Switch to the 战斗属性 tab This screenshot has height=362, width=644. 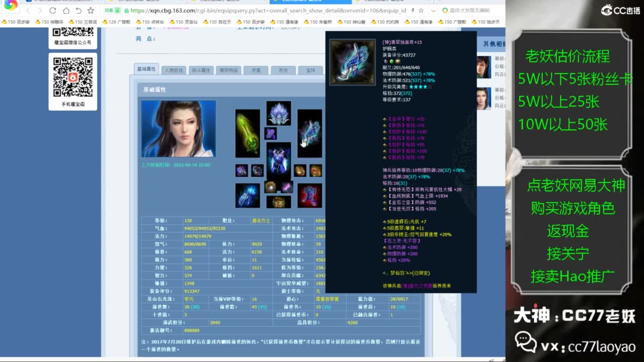[x=201, y=70]
